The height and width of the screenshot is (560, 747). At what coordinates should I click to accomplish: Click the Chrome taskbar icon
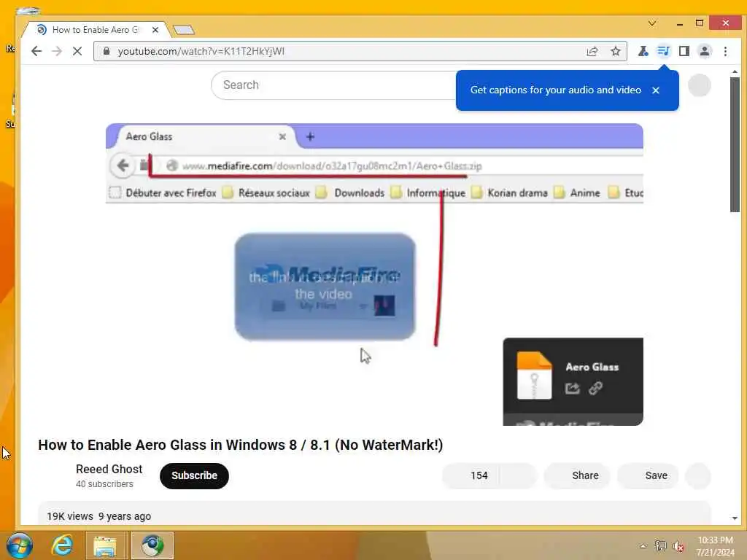[x=152, y=545]
